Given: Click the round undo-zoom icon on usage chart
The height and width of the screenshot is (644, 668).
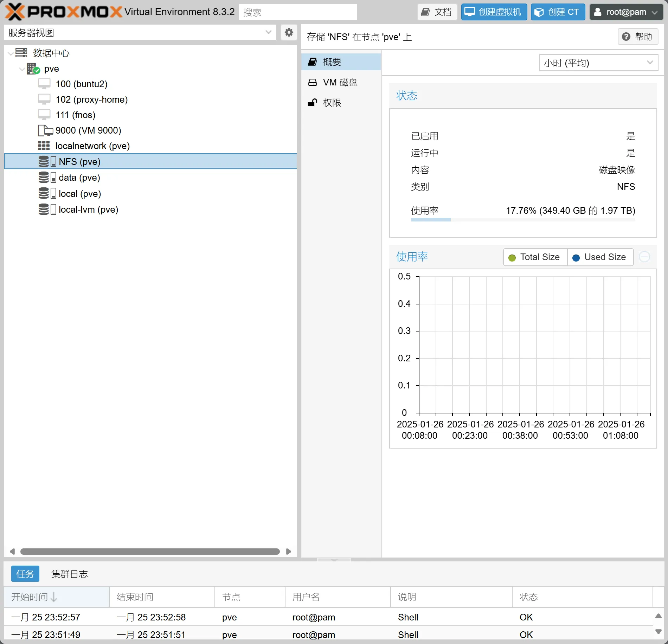Looking at the screenshot, I should click(x=644, y=257).
